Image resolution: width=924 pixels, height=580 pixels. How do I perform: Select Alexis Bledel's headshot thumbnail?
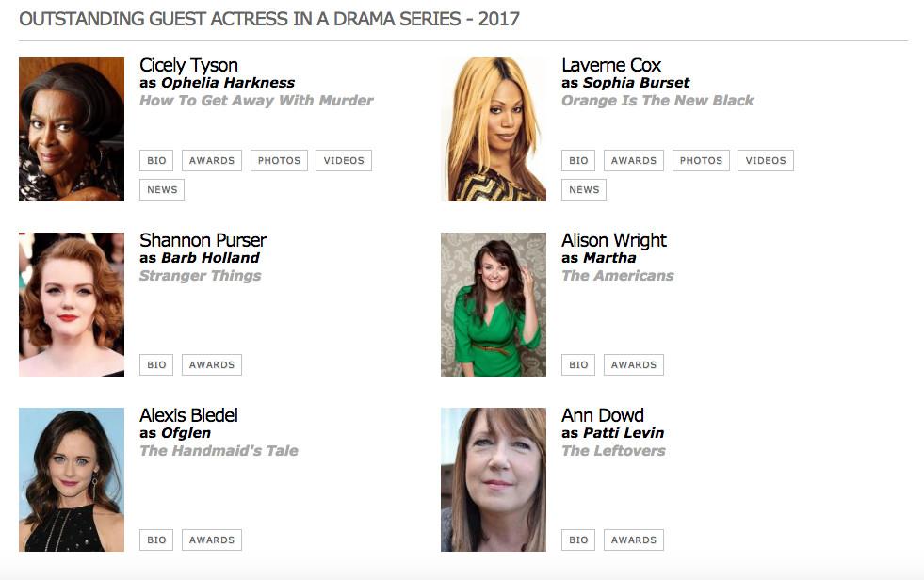coord(72,479)
